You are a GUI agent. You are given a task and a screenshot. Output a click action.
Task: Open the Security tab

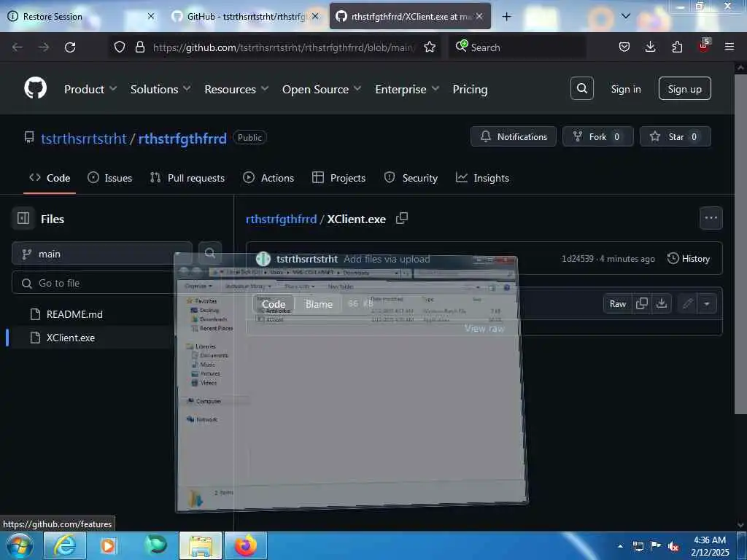411,178
